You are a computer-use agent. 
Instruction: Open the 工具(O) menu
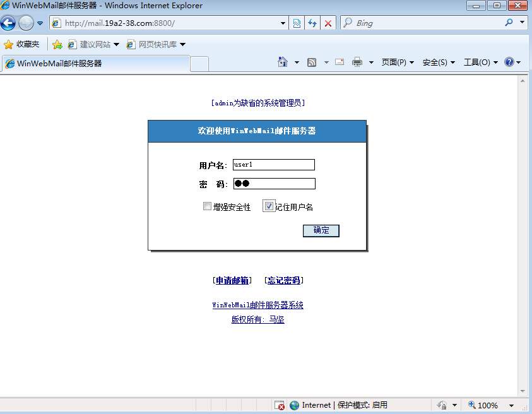481,62
